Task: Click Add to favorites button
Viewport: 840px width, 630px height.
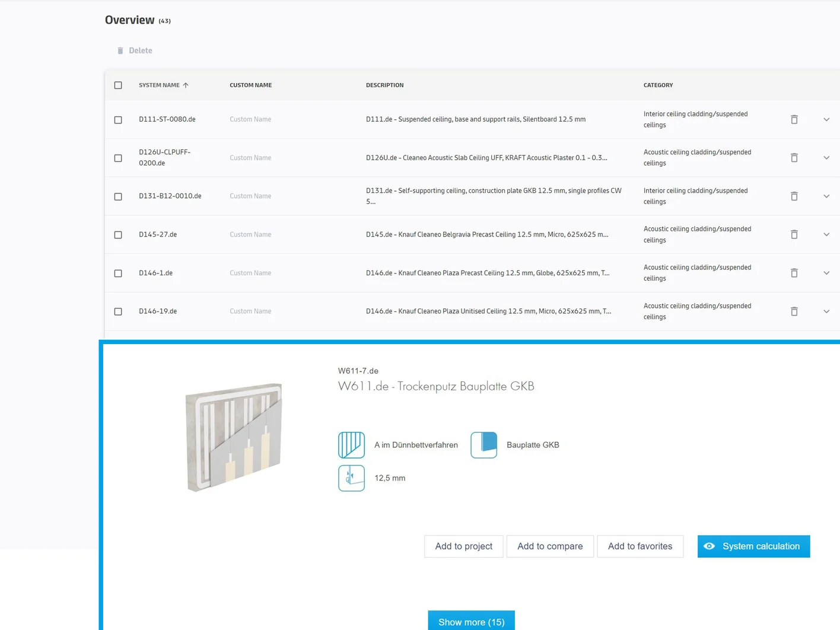Action: (640, 546)
